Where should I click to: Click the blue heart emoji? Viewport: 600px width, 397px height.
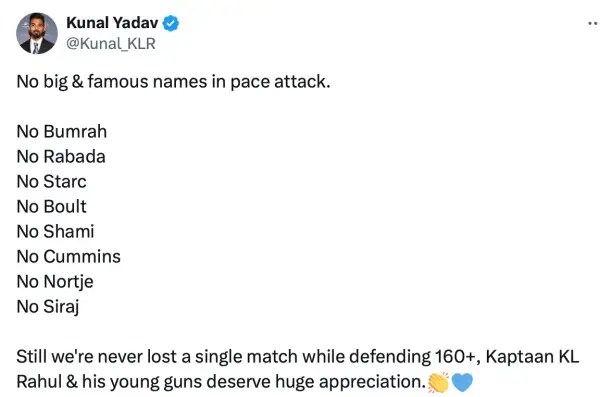(x=462, y=382)
